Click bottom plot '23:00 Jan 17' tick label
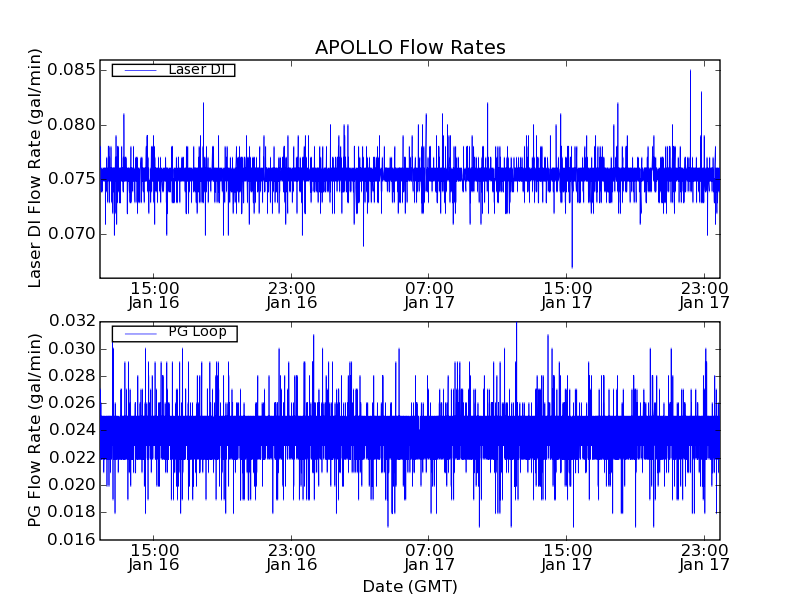Viewport: 800px width, 600px height. click(705, 558)
